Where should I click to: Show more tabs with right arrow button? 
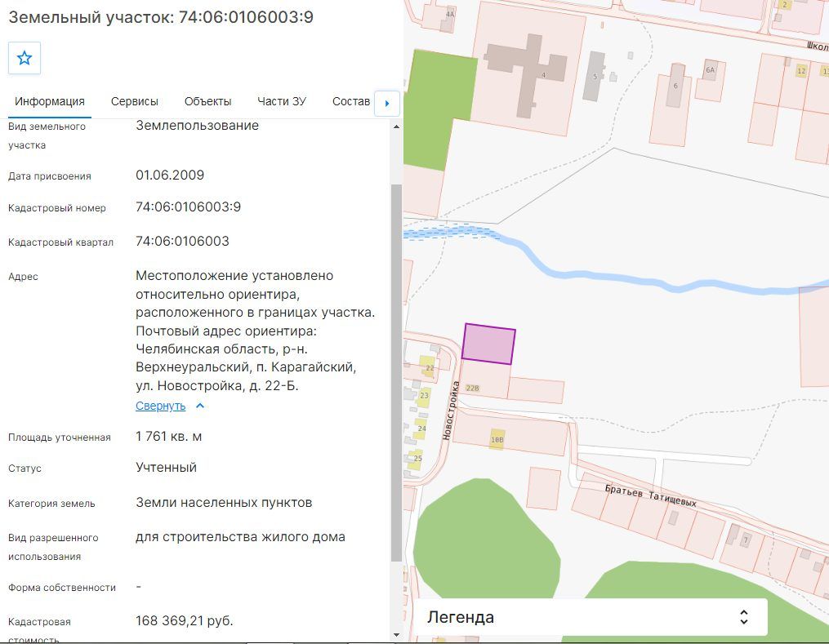click(x=387, y=103)
